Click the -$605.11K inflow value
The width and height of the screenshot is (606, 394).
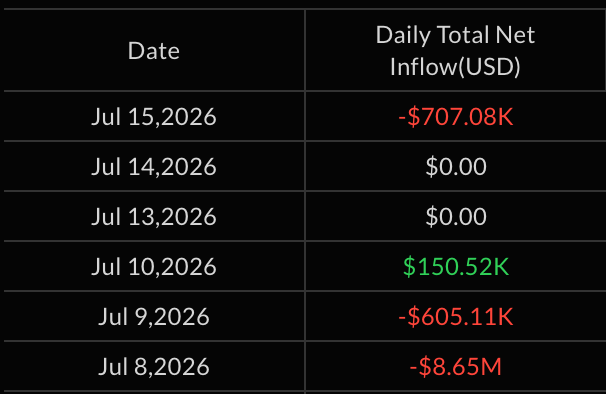pos(456,316)
